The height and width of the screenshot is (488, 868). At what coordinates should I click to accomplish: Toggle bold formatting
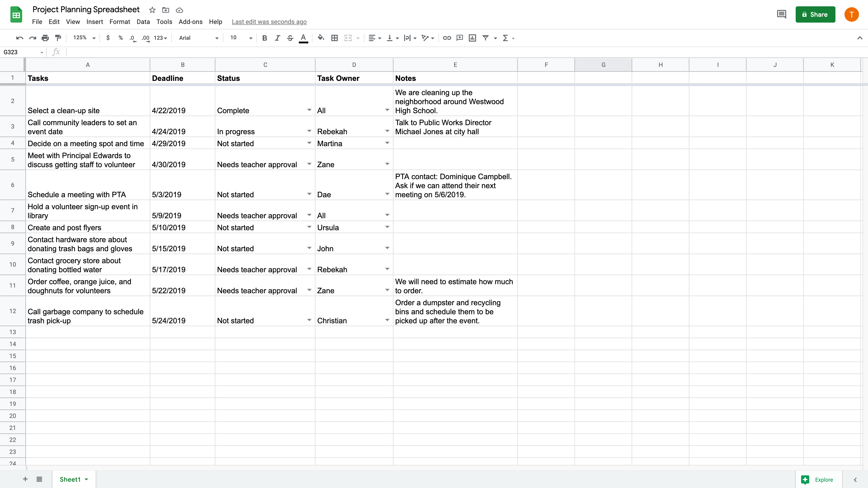[x=264, y=38]
